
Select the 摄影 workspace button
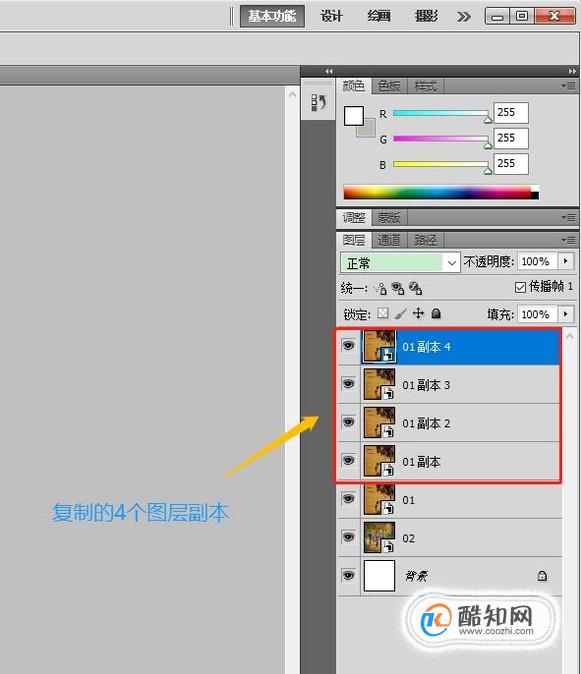pyautogui.click(x=426, y=16)
